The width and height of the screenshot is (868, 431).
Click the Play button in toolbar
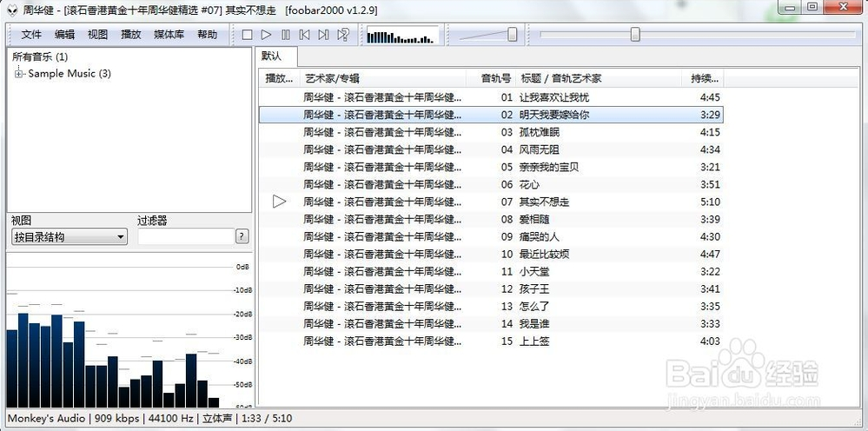click(266, 35)
